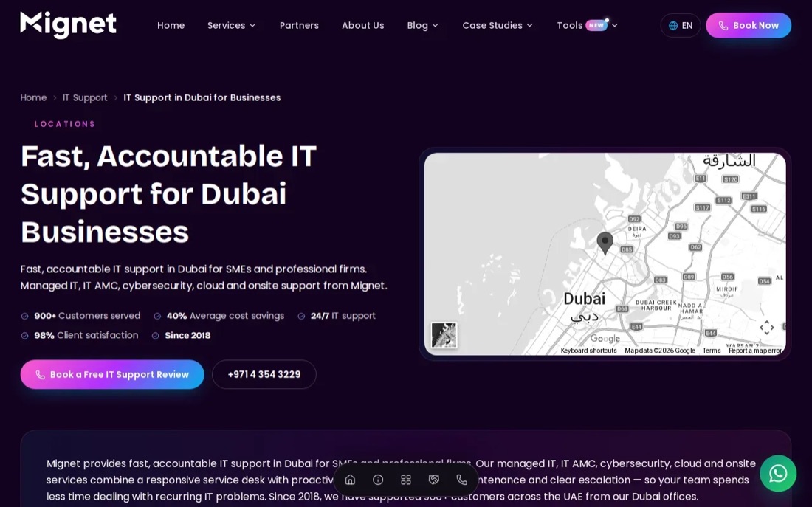Click the phone icon in the Free IT Support Review button
This screenshot has width=812, height=507.
click(x=40, y=374)
